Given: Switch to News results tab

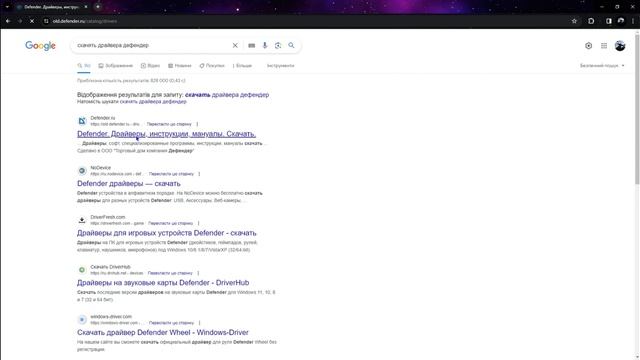Looking at the screenshot, I should pos(180,66).
